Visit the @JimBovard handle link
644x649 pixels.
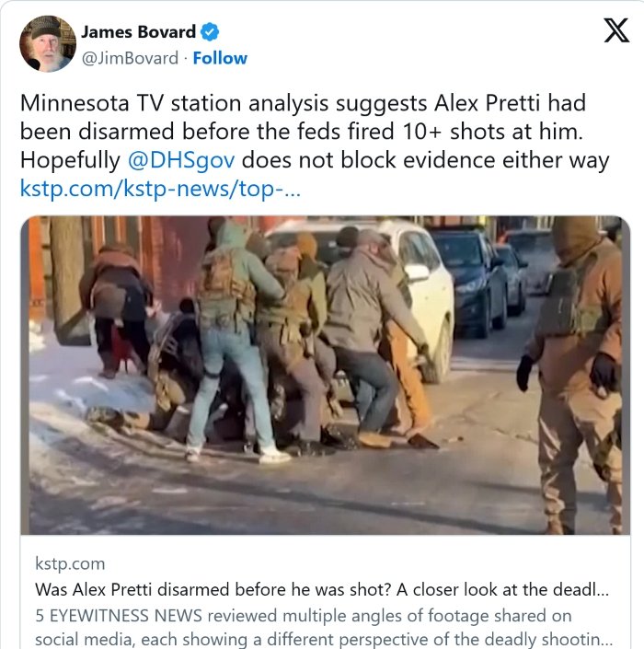tap(130, 58)
